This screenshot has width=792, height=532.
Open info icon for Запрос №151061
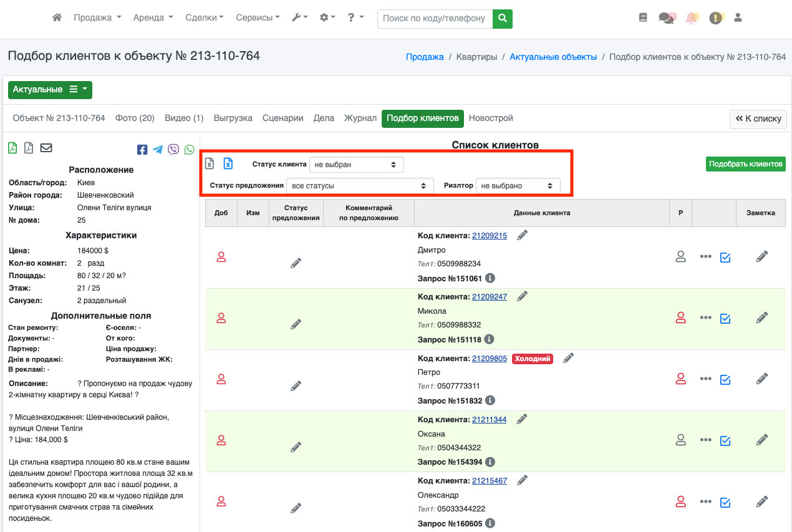[490, 278]
